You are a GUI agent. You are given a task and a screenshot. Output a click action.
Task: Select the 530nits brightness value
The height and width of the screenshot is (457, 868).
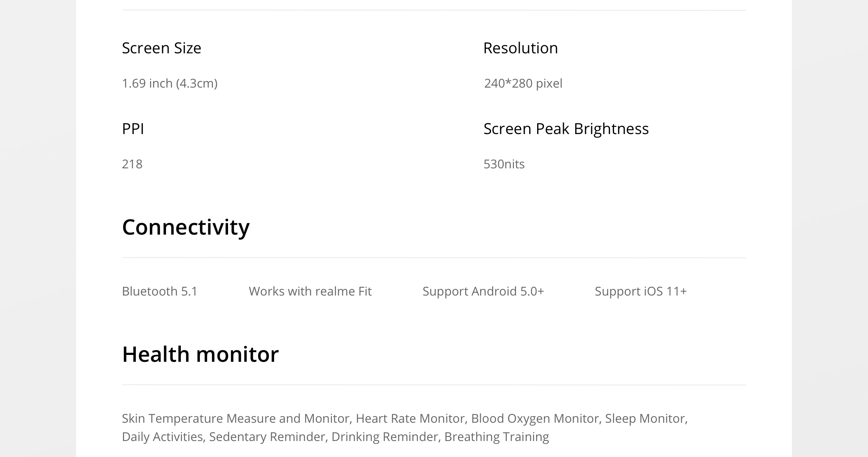504,164
